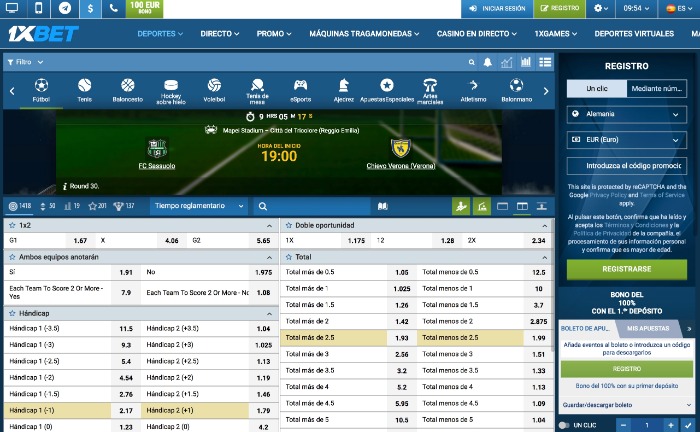
Task: Open the settings gear menu
Action: click(600, 8)
